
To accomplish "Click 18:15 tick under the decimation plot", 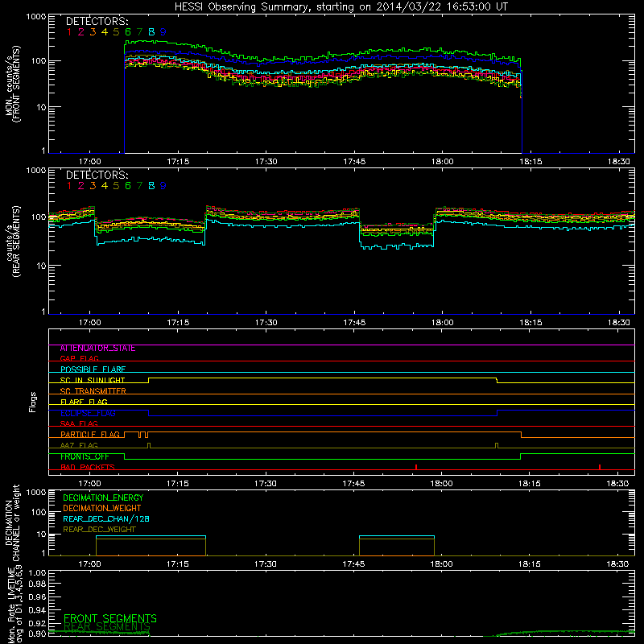I will tap(530, 564).
